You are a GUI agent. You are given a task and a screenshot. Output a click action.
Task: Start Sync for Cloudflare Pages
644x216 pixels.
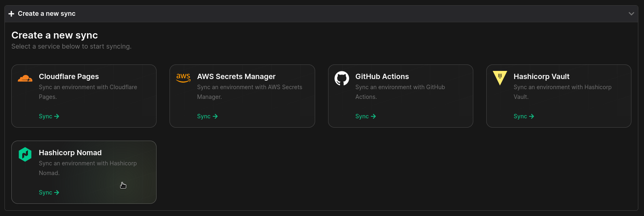click(x=49, y=116)
